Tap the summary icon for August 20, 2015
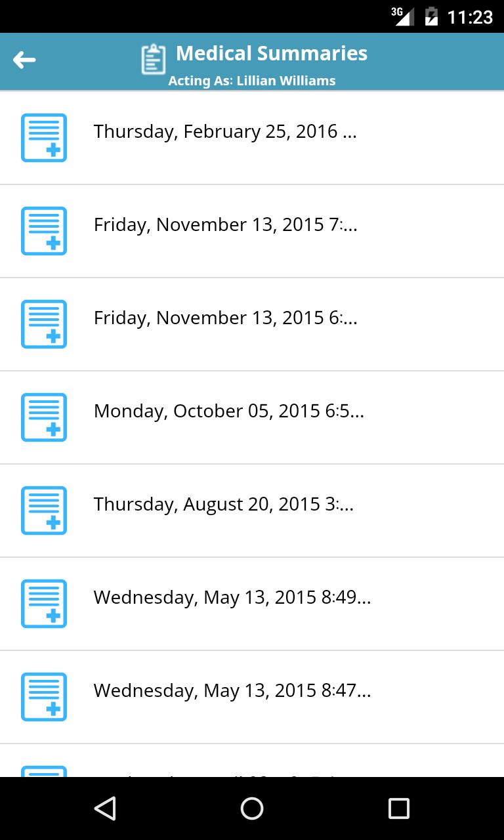The width and height of the screenshot is (504, 840). (x=44, y=511)
